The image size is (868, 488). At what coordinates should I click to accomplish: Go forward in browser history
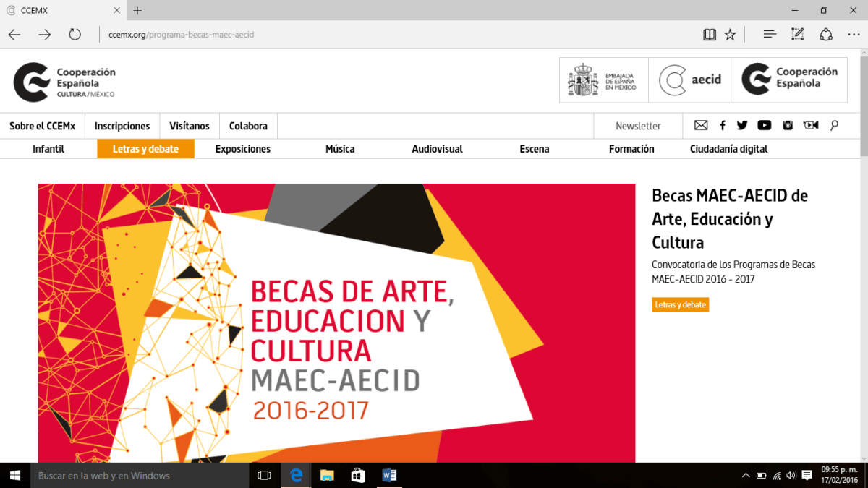[x=45, y=34]
